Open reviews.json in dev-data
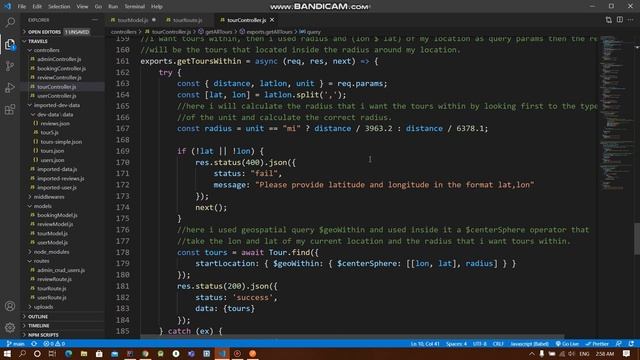The image size is (640, 360). point(55,123)
